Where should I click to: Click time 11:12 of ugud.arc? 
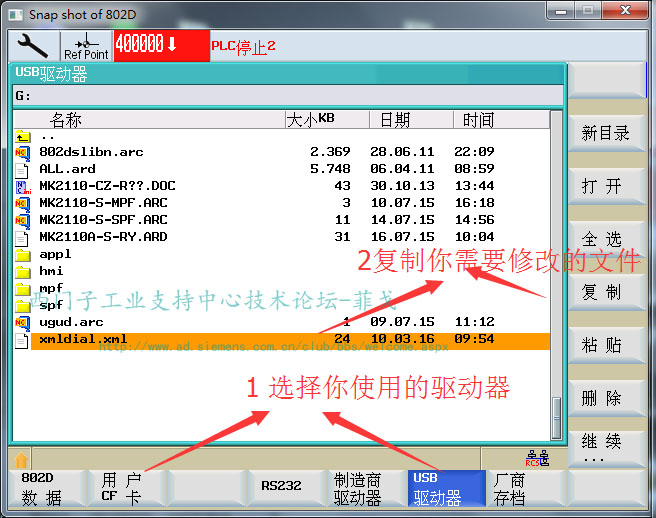coord(474,322)
